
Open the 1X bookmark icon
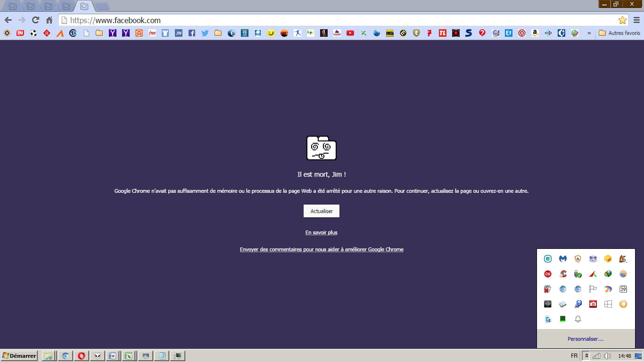pyautogui.click(x=73, y=33)
